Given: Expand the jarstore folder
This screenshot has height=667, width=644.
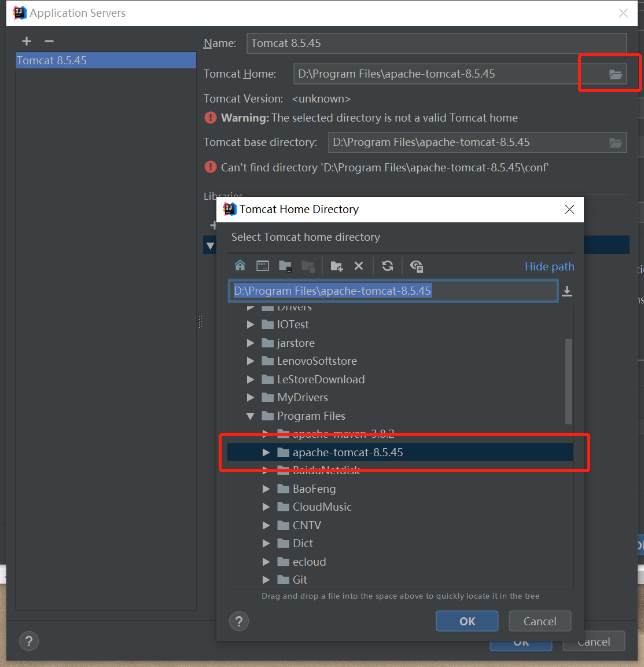Looking at the screenshot, I should [251, 343].
